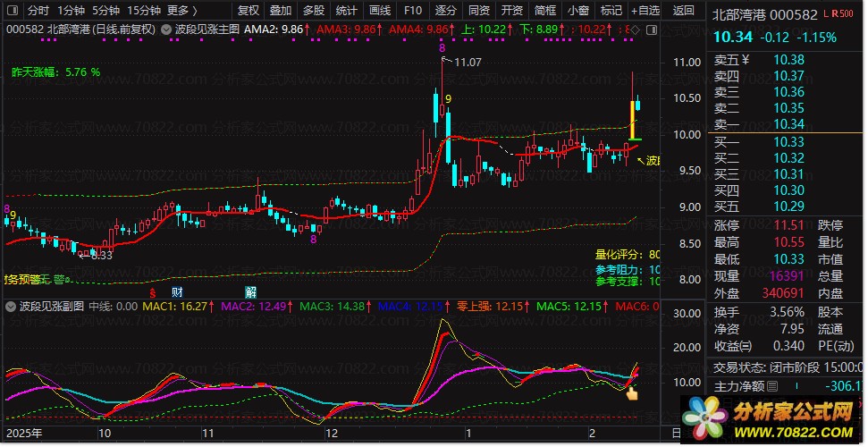Screen dimensions: 868x447
Task: Switch to 简框 simple frame
Action: [x=544, y=11]
